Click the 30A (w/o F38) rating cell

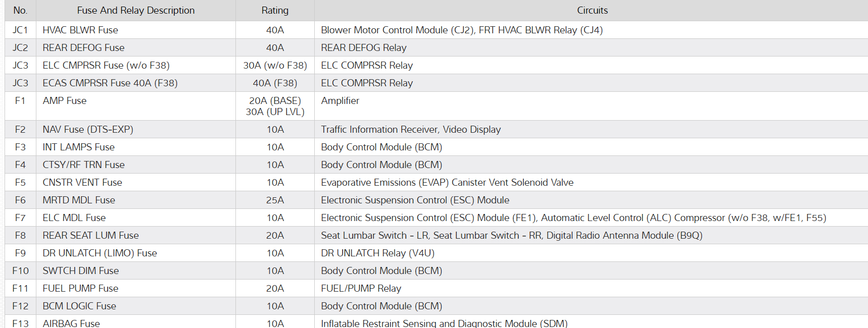click(x=275, y=65)
